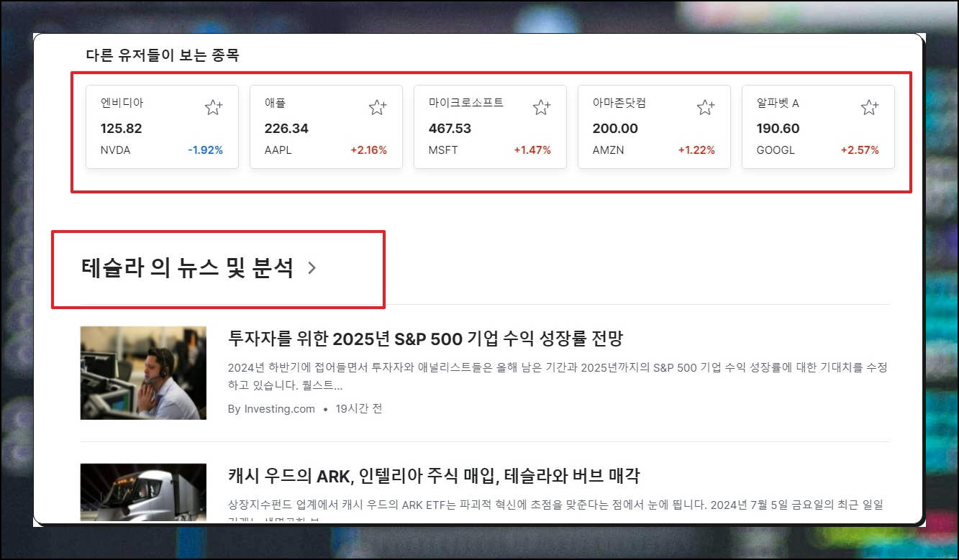The height and width of the screenshot is (560, 959).
Task: Click the 19시간 전 timestamp
Action: (x=359, y=409)
